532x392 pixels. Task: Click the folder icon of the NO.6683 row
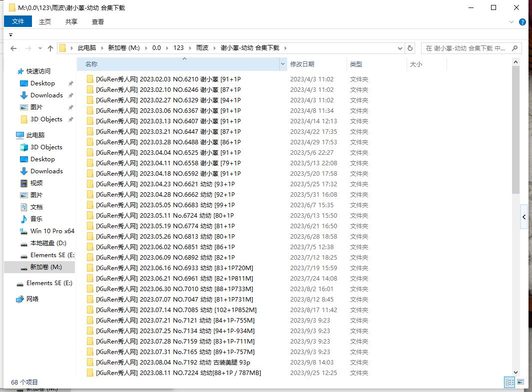(90, 205)
